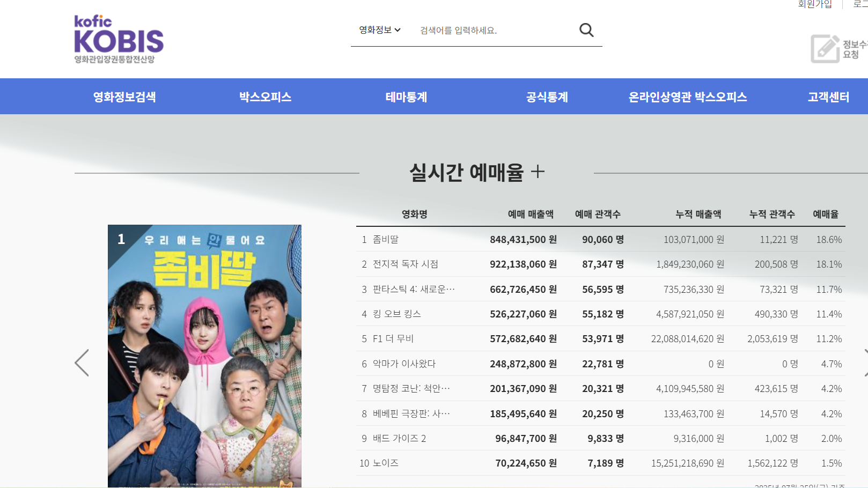Select movie 판타스틱 4: 새로운…

coord(414,289)
